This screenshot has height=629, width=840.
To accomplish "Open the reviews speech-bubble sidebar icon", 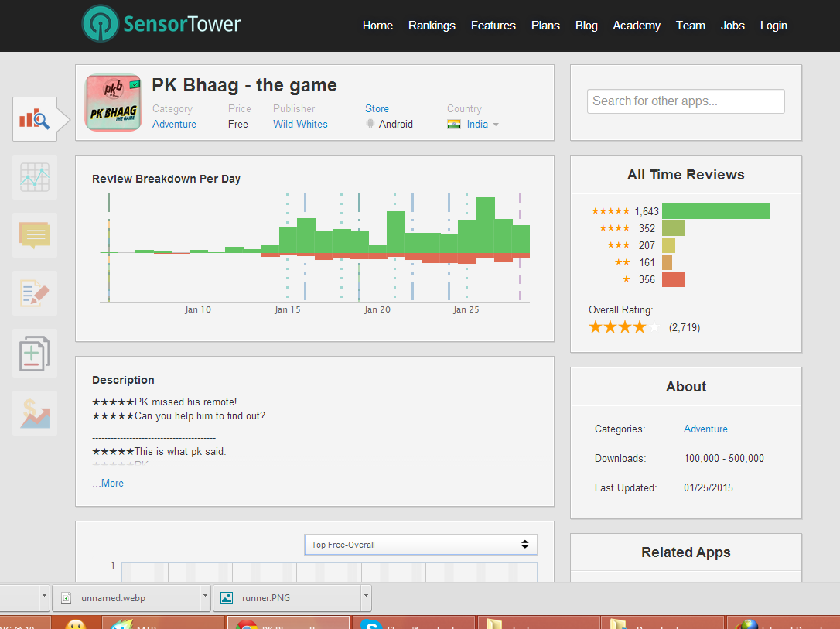I will click(35, 235).
